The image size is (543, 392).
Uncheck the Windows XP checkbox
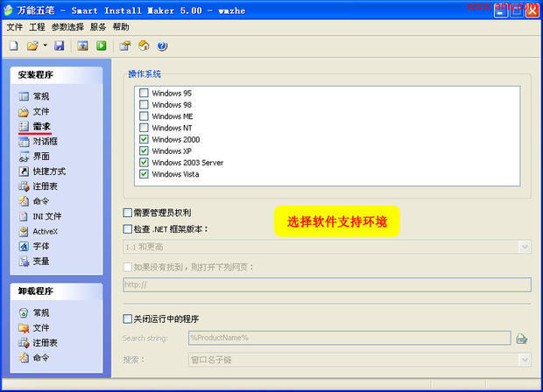coord(144,150)
